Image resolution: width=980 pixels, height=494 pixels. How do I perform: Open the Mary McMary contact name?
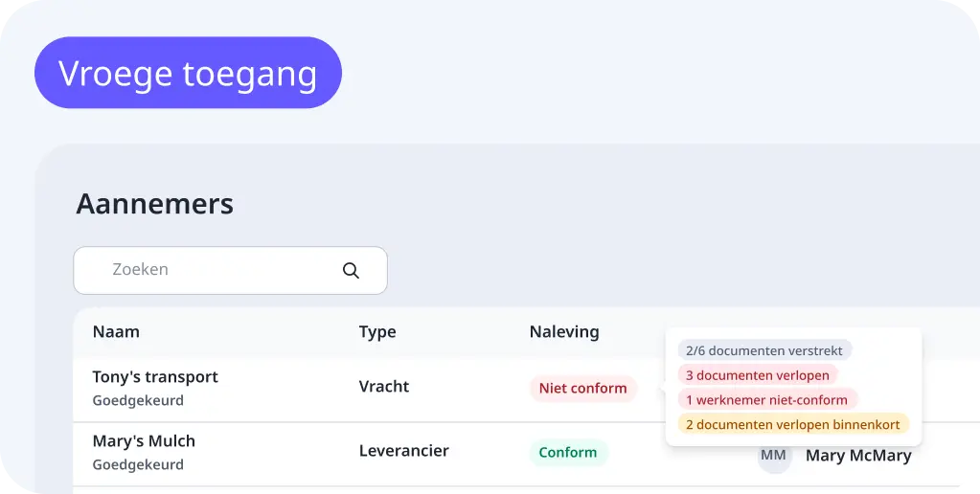pos(858,456)
